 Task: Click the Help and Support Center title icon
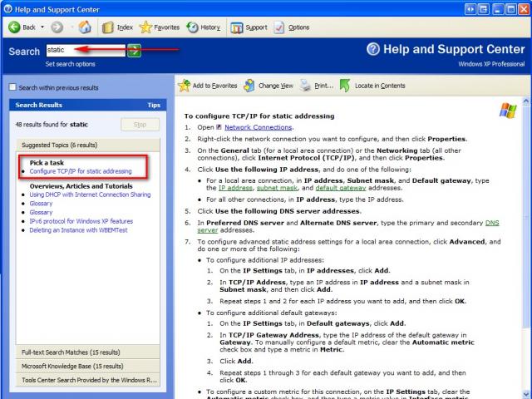click(x=7, y=9)
